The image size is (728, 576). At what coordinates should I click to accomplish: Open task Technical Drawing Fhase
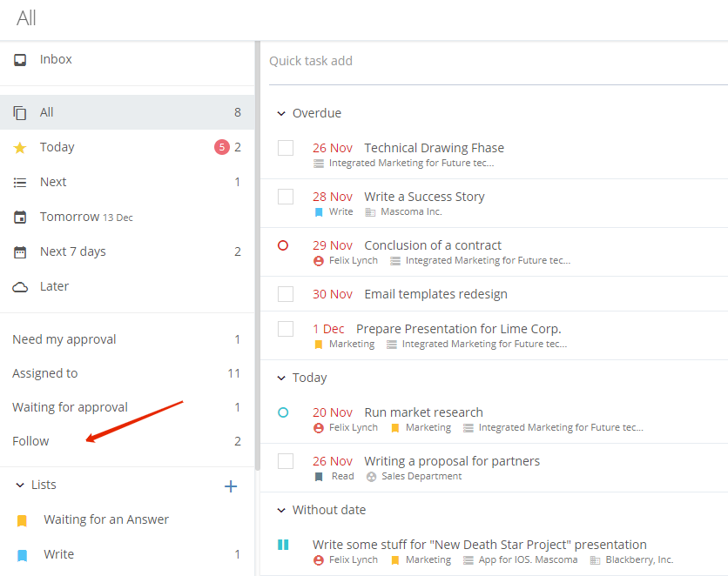(435, 148)
